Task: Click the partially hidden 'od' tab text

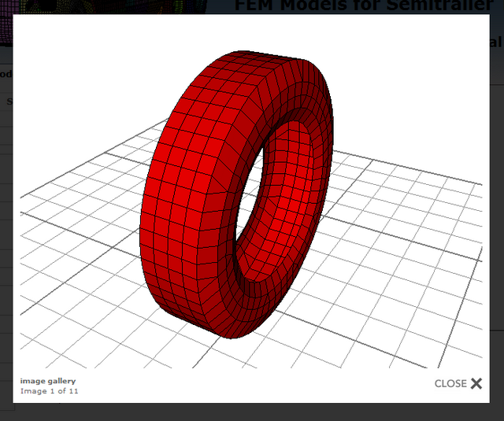Action: [x=6, y=74]
